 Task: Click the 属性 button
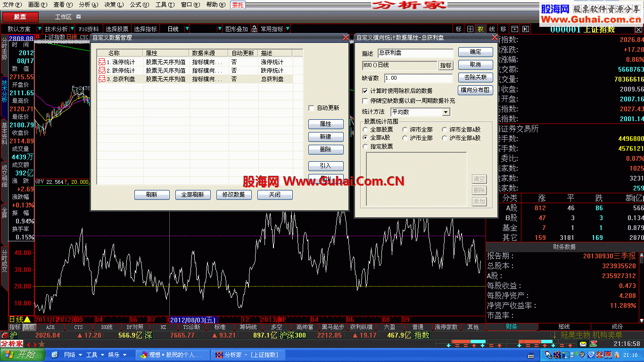click(x=326, y=124)
